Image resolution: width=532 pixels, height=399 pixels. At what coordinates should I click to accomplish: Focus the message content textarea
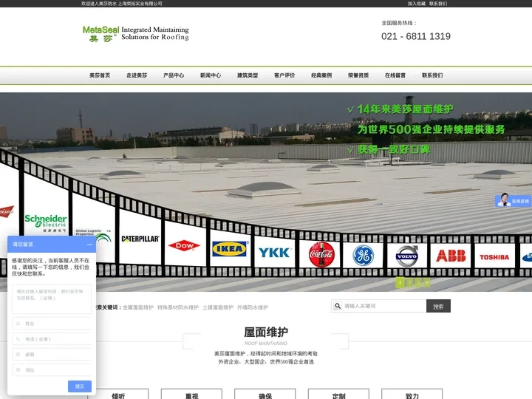click(x=52, y=299)
